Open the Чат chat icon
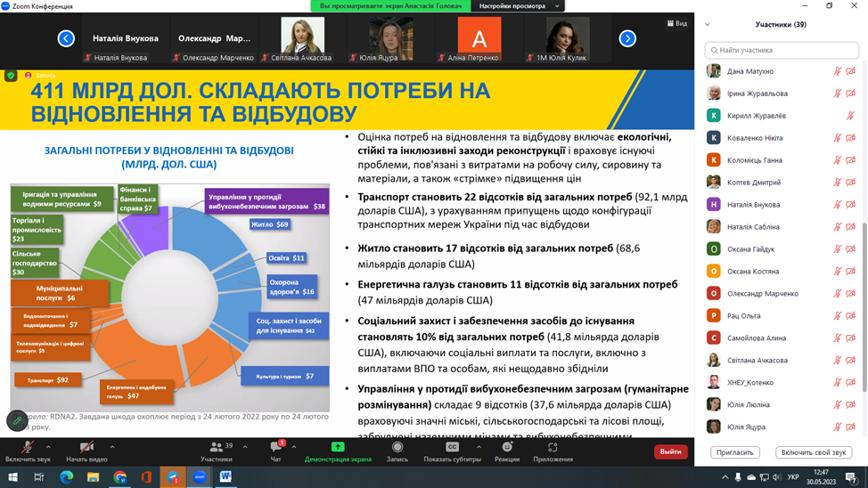Viewport: 868px width, 488px height. click(x=275, y=449)
